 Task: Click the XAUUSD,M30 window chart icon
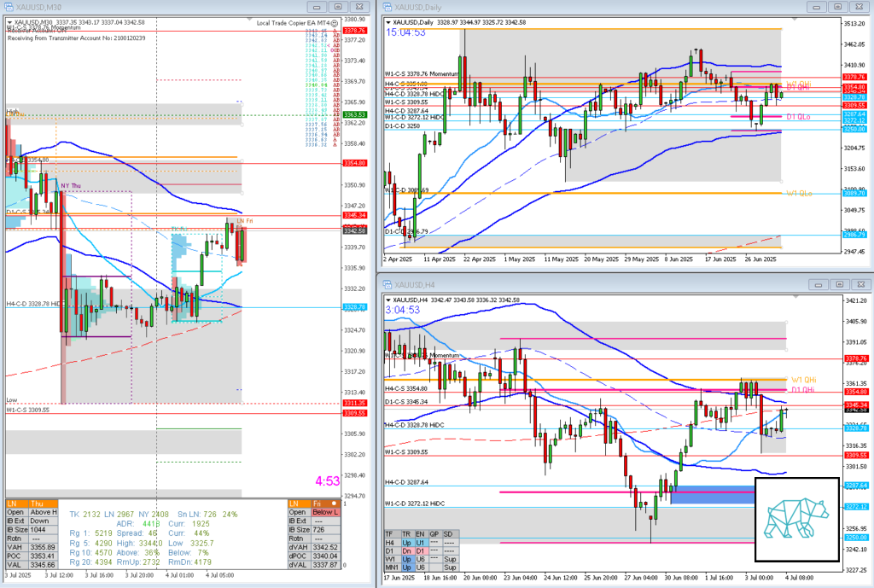[x=9, y=7]
